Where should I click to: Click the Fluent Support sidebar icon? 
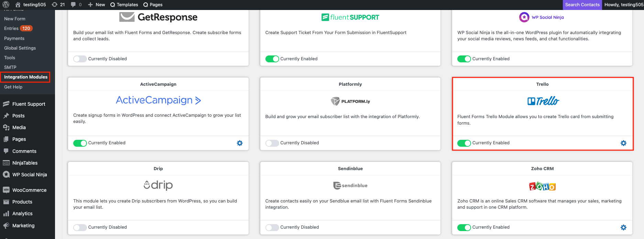tap(6, 104)
